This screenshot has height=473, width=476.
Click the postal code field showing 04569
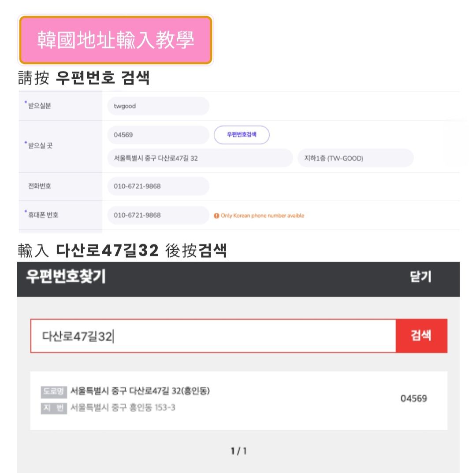coord(158,135)
